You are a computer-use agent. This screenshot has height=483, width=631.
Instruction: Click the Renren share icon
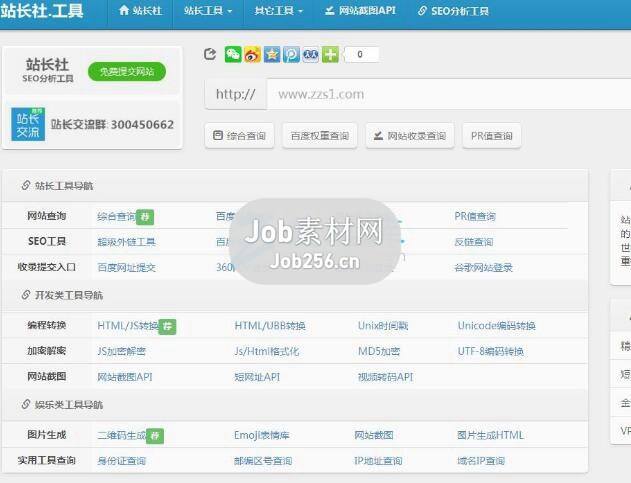click(311, 54)
